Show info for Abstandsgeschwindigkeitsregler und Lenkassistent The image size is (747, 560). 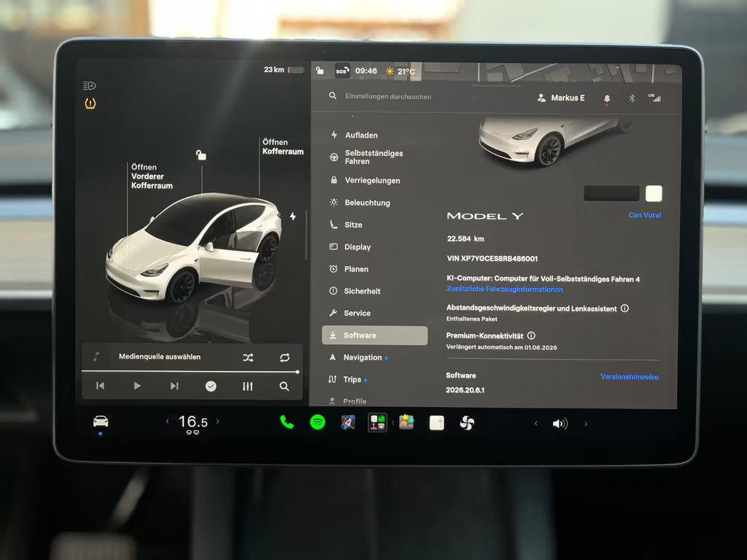[624, 308]
